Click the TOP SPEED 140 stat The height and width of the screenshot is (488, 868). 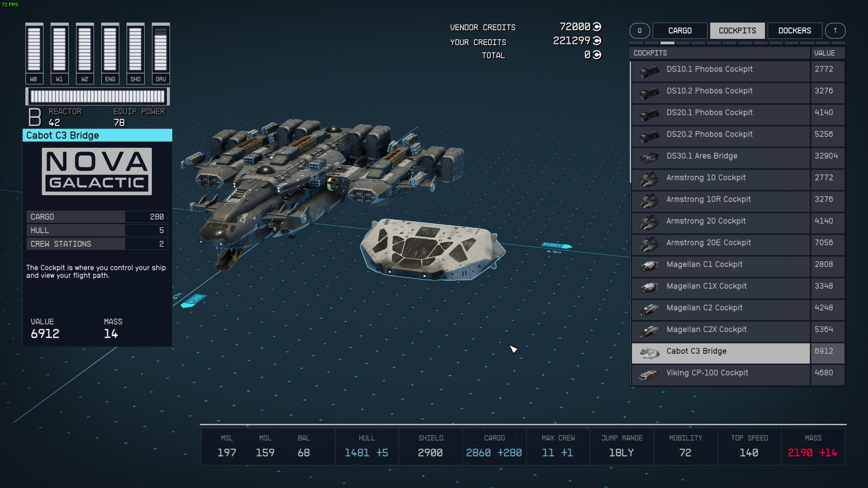749,446
